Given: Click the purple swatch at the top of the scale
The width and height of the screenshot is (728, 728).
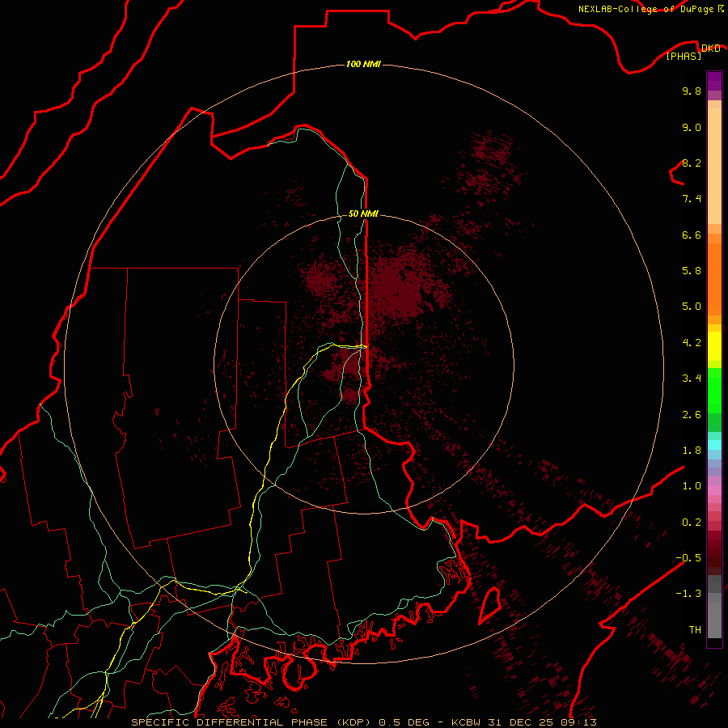Looking at the screenshot, I should (714, 81).
